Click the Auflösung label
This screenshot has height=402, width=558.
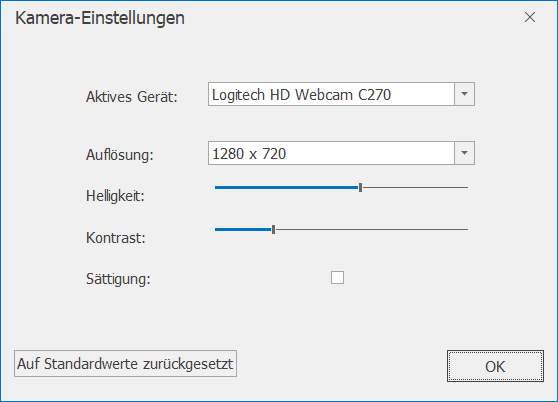coord(120,155)
